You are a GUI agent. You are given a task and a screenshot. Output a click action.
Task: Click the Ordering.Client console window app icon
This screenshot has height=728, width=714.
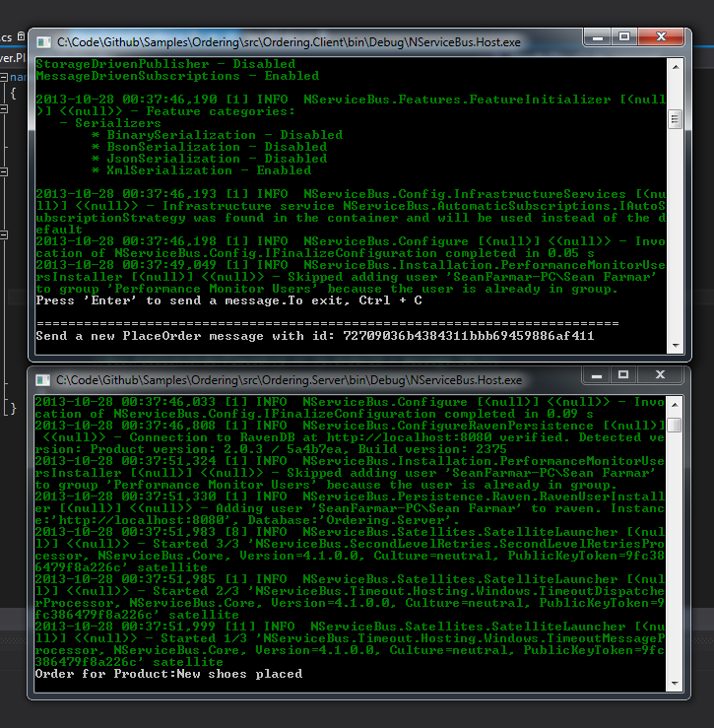pos(44,42)
